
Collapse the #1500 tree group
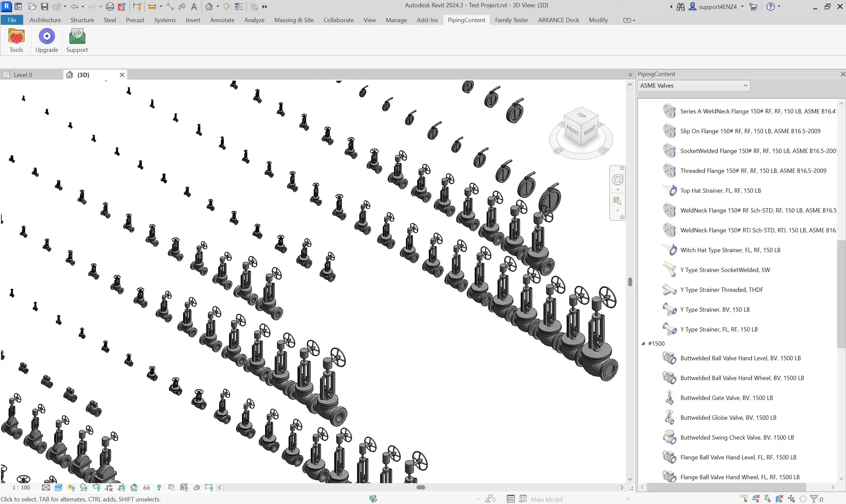coord(643,343)
